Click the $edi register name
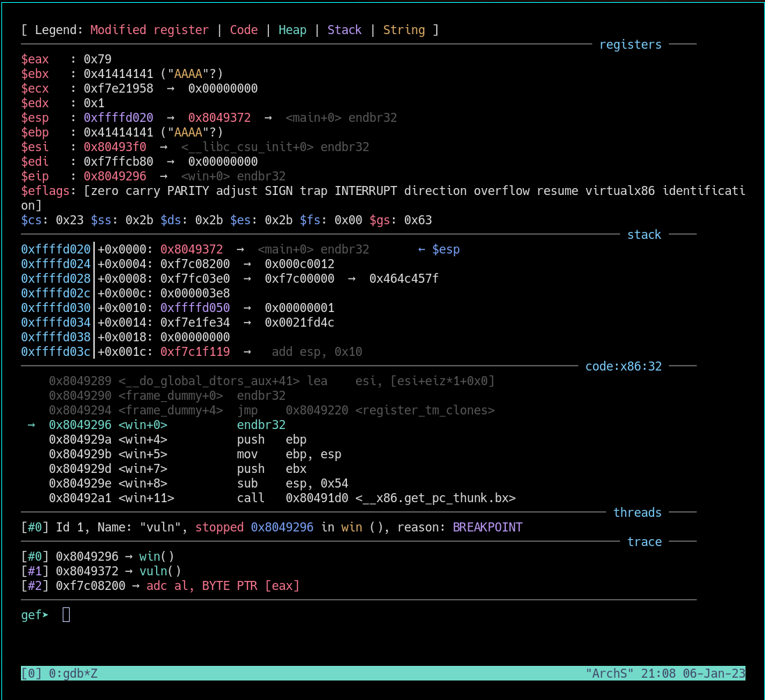 click(35, 162)
